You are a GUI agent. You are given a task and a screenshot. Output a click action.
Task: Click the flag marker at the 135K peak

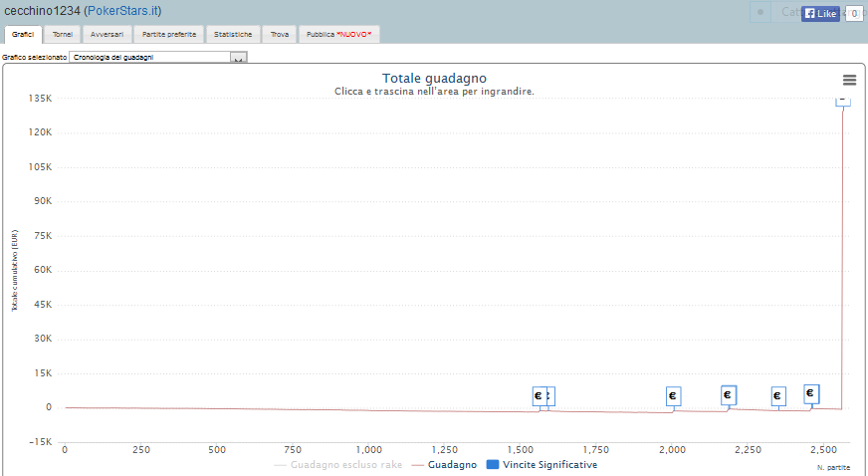[x=843, y=100]
